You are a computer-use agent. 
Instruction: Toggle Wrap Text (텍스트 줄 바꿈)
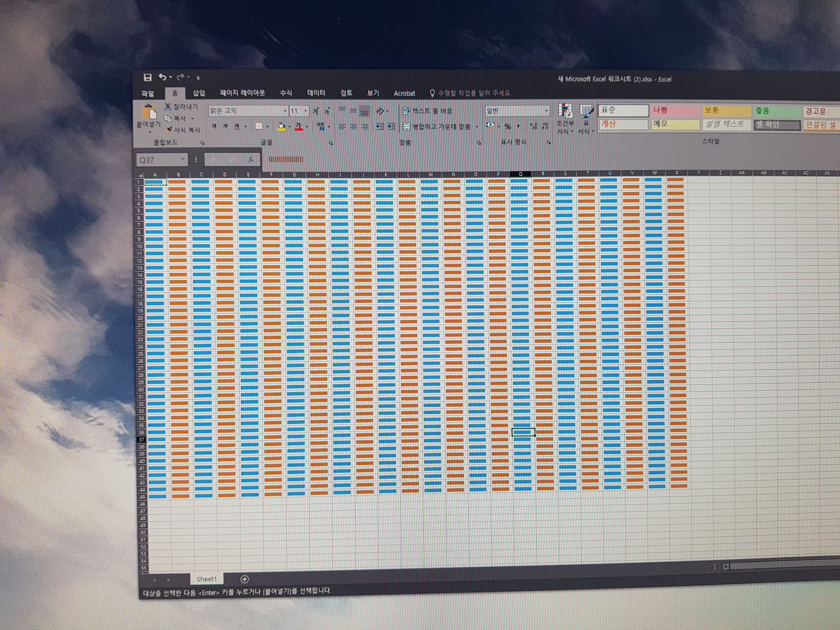[427, 111]
